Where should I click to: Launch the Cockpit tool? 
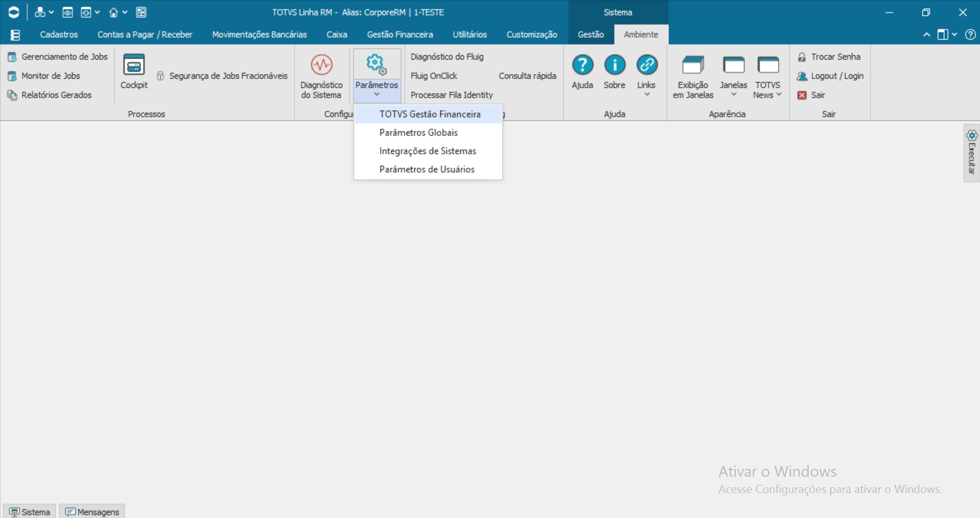tap(134, 71)
